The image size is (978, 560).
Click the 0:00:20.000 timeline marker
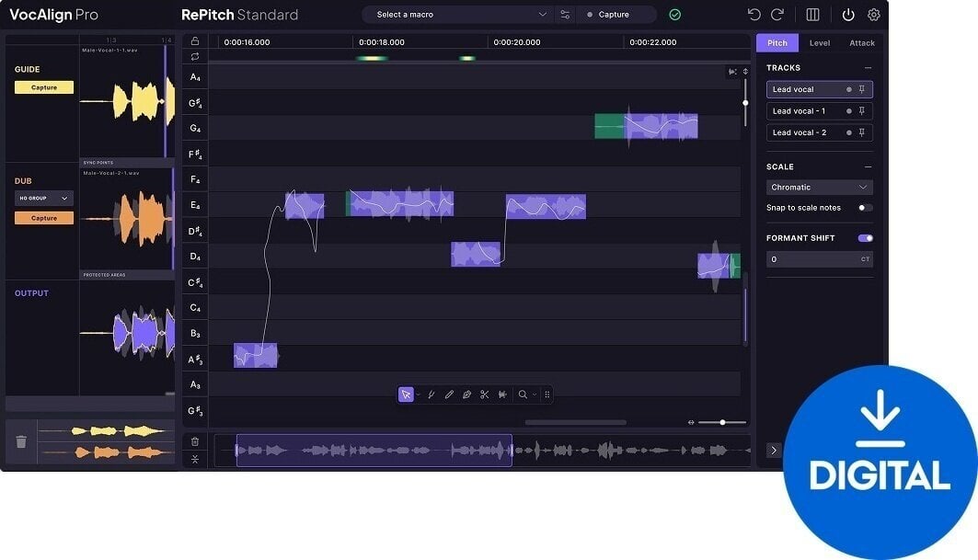[516, 42]
